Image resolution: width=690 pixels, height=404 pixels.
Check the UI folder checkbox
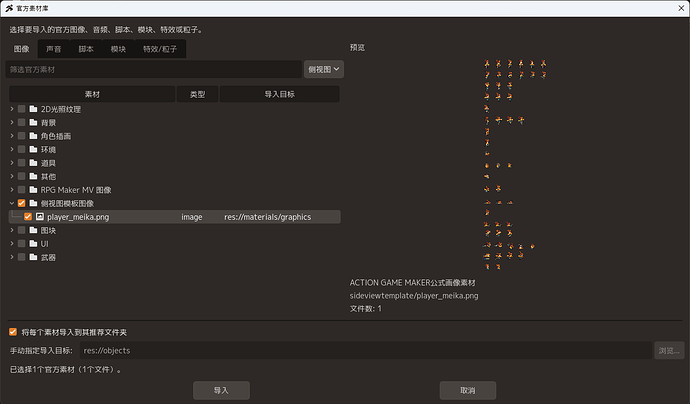pos(21,243)
